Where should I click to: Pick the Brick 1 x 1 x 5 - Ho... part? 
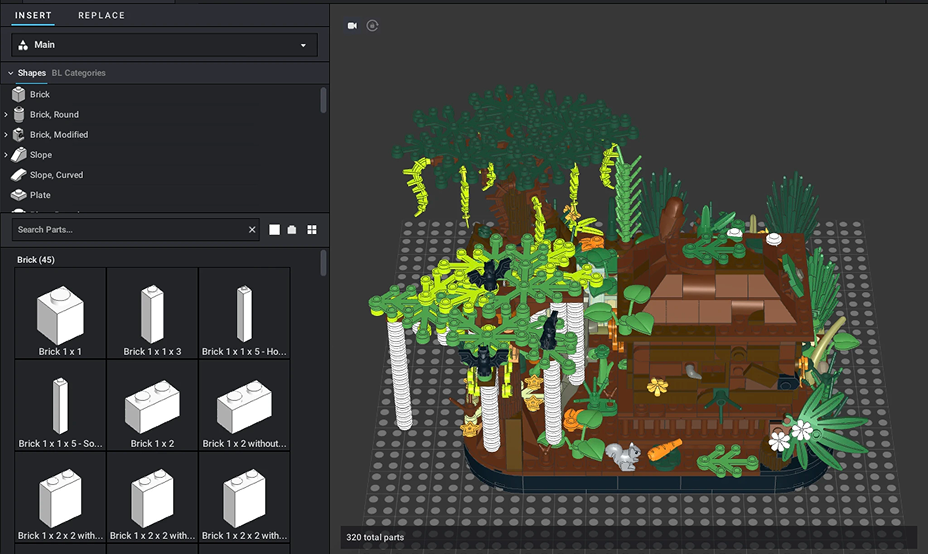tap(244, 313)
